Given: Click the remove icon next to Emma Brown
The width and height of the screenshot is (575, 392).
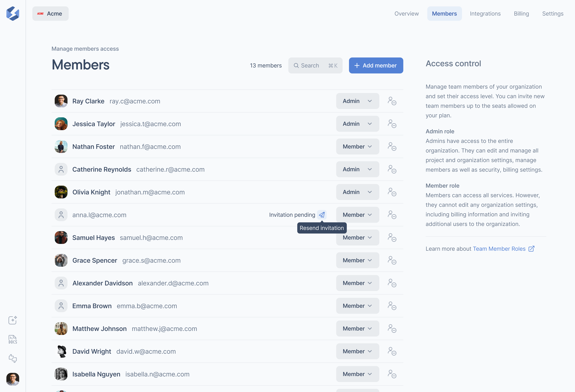Looking at the screenshot, I should 392,306.
